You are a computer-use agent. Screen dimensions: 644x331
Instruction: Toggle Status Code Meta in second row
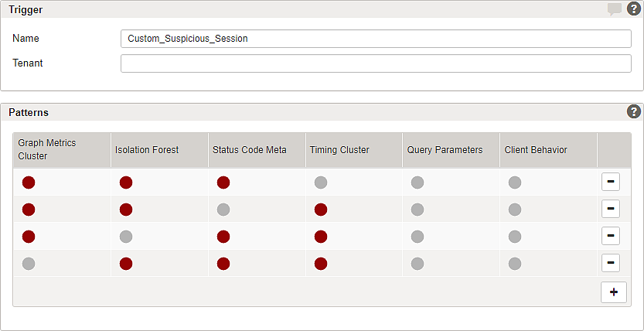pos(223,210)
